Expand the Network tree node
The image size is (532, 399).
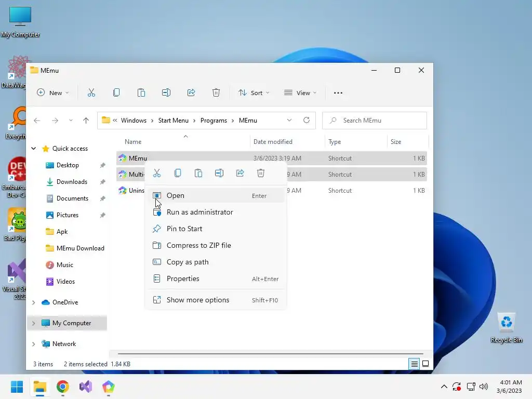pos(34,344)
